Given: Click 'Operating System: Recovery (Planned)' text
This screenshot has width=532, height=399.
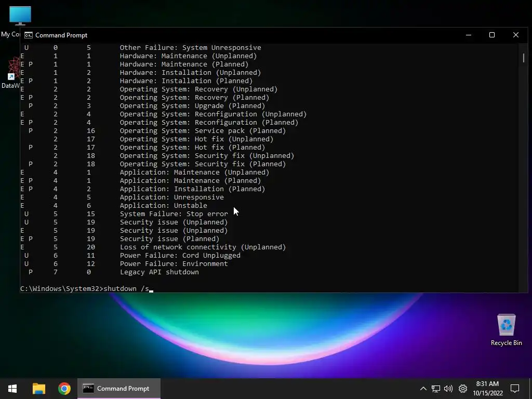Looking at the screenshot, I should click(194, 97).
